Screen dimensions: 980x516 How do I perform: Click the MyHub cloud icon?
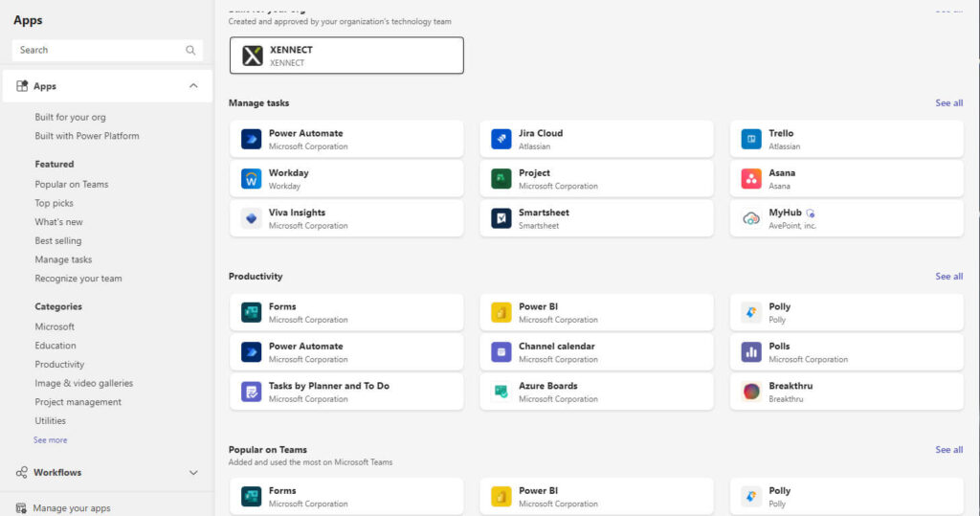[751, 218]
